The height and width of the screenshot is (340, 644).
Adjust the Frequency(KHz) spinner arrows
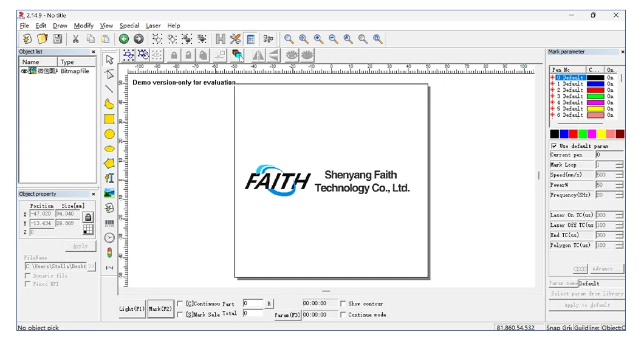tap(619, 195)
